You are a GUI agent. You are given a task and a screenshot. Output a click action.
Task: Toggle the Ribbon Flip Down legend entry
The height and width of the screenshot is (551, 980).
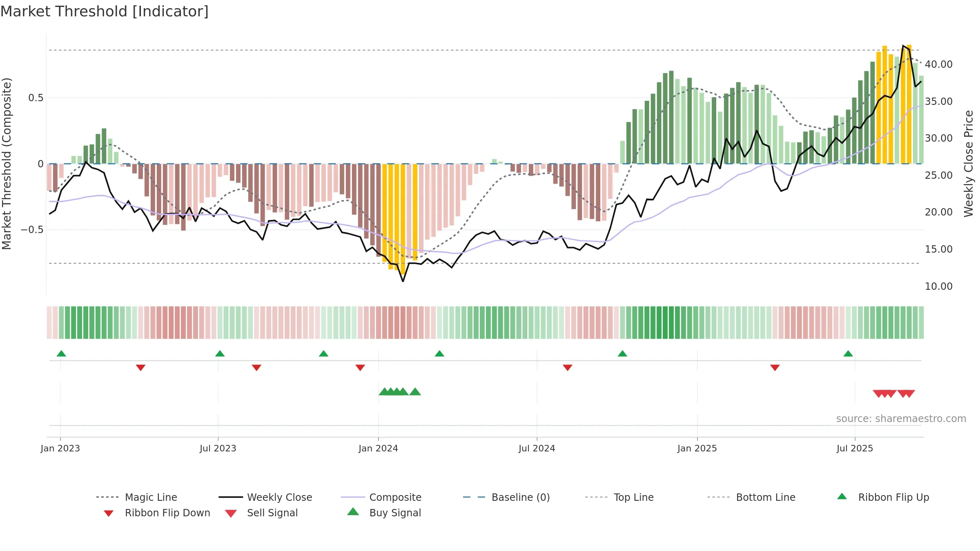pyautogui.click(x=156, y=513)
